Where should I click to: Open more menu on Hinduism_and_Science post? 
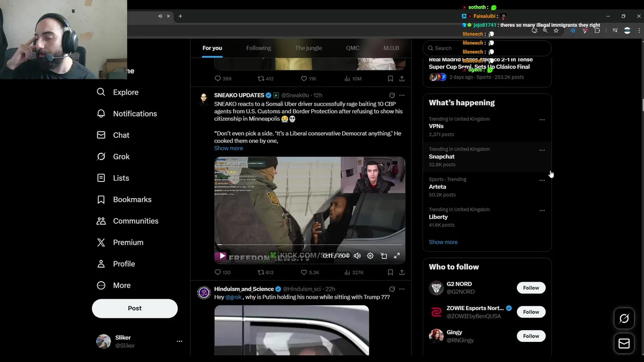[402, 289]
